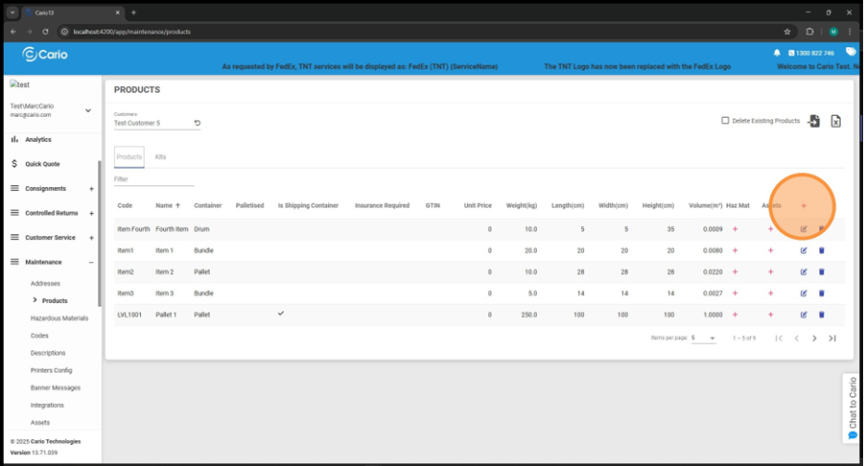Expand the user account chevron
The height and width of the screenshot is (466, 864).
click(x=88, y=110)
